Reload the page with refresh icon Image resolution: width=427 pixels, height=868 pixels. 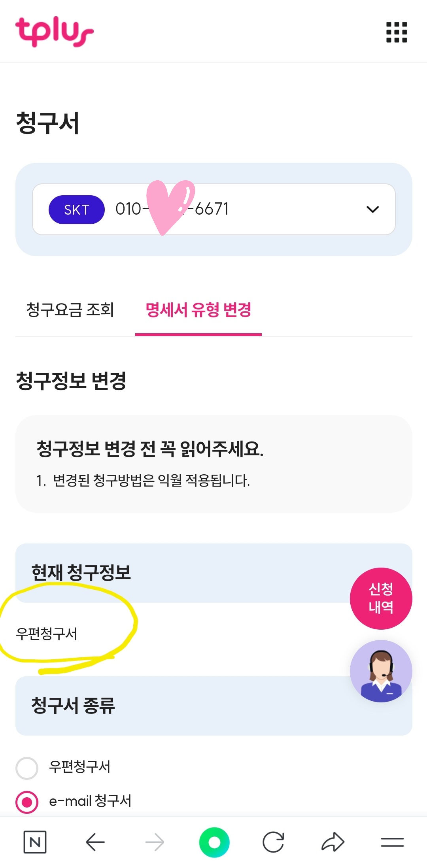click(x=273, y=842)
